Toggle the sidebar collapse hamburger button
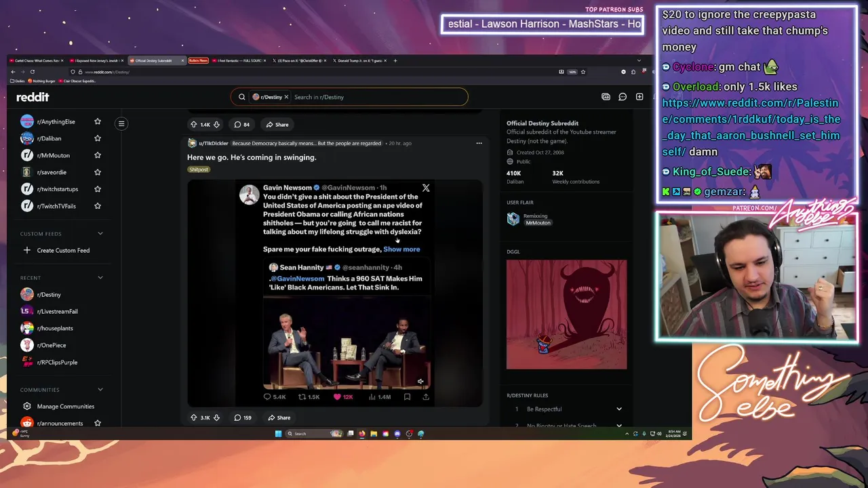The image size is (868, 488). 121,123
